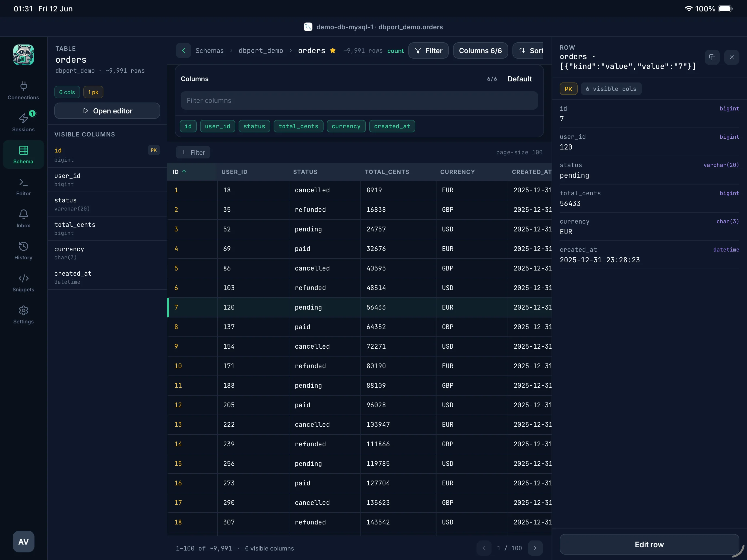Go to the previous page
The width and height of the screenshot is (747, 560).
[x=484, y=548]
